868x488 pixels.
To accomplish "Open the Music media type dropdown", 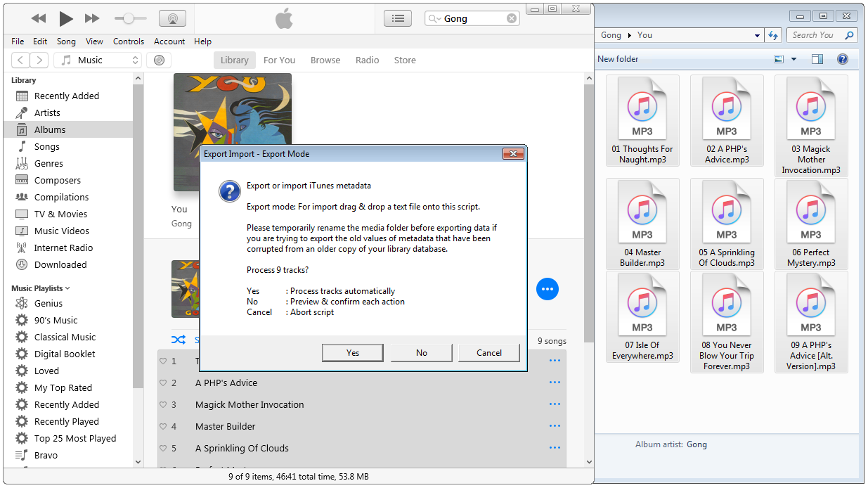I will pyautogui.click(x=98, y=60).
